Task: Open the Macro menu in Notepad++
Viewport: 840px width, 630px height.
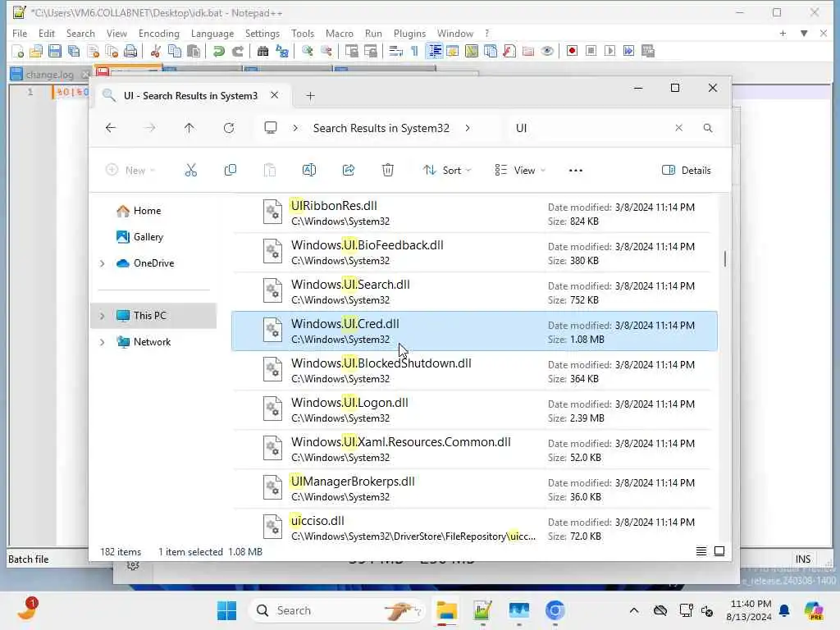Action: tap(339, 33)
